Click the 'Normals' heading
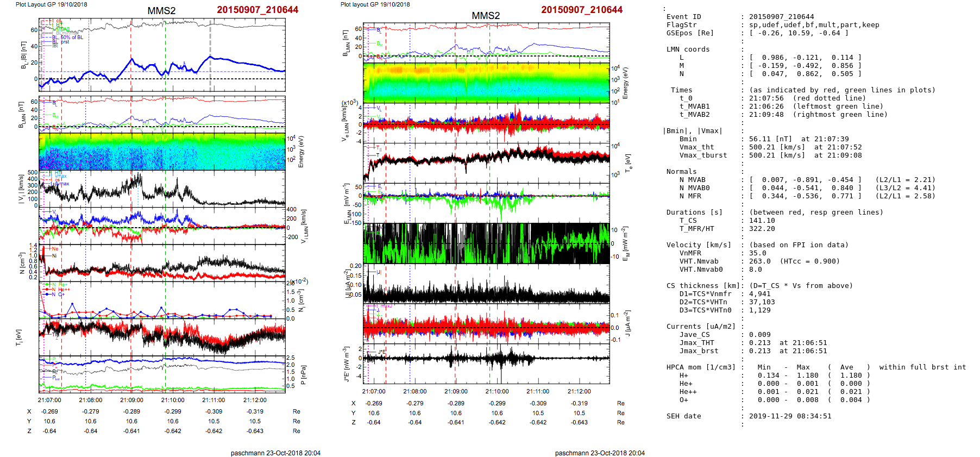This screenshot has width=980, height=457. 682,172
